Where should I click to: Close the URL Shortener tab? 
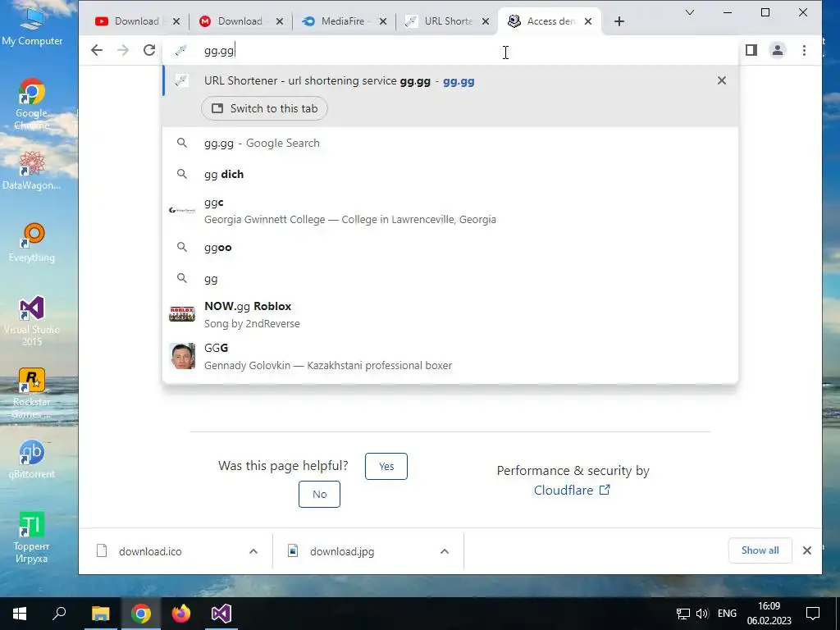click(x=486, y=21)
